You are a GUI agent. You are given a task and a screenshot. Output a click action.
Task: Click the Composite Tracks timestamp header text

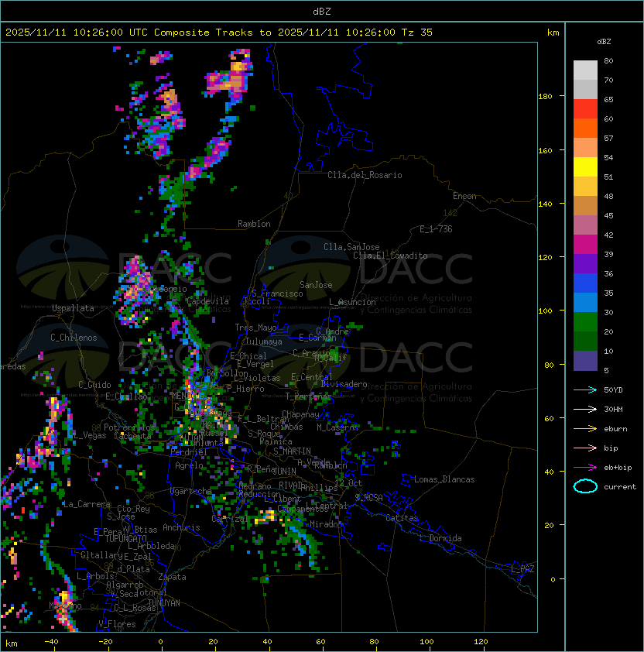click(219, 33)
